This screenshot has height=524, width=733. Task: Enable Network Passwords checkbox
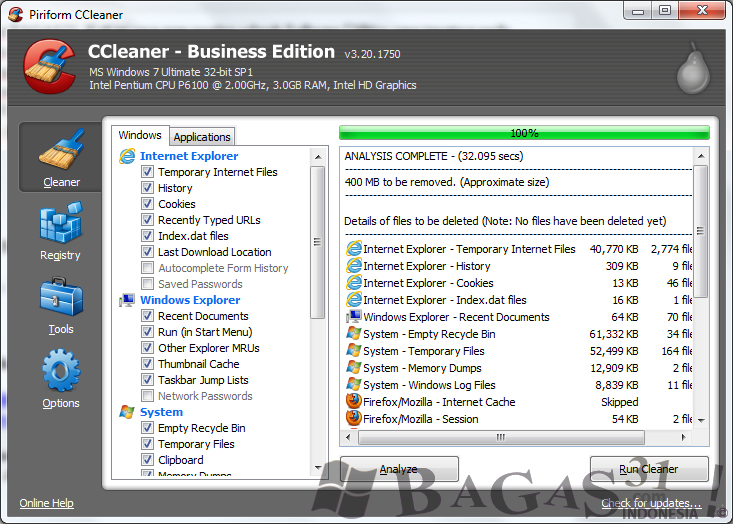tap(147, 396)
